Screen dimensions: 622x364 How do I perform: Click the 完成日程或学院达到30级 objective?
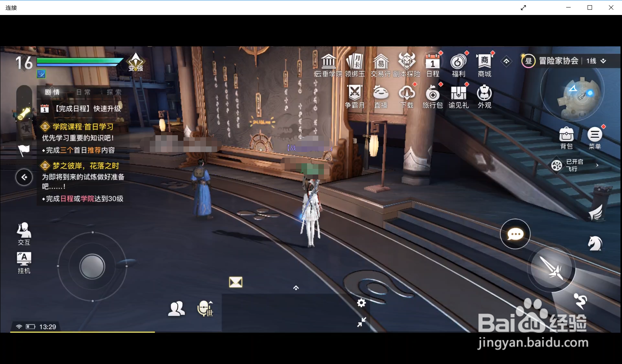(82, 198)
